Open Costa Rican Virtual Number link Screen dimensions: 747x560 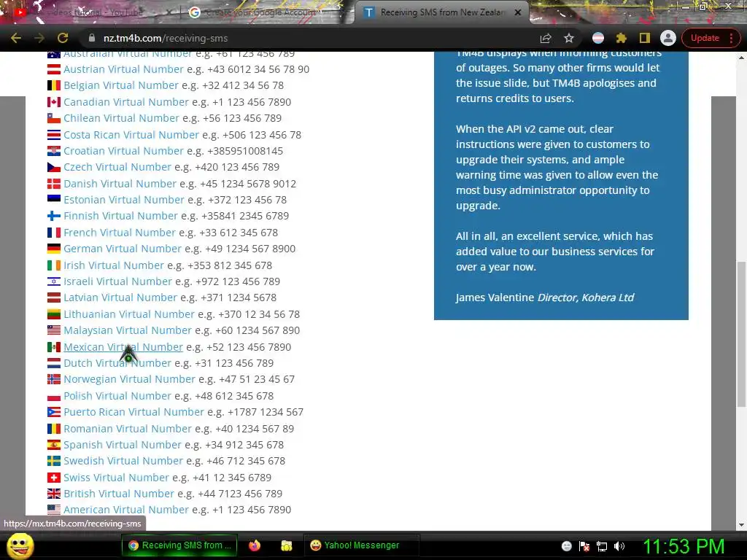(x=131, y=135)
